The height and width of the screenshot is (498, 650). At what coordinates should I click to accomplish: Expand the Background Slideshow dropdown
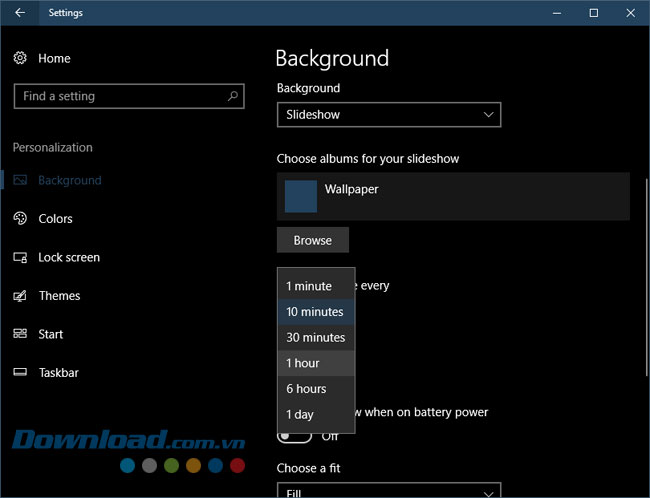(388, 115)
